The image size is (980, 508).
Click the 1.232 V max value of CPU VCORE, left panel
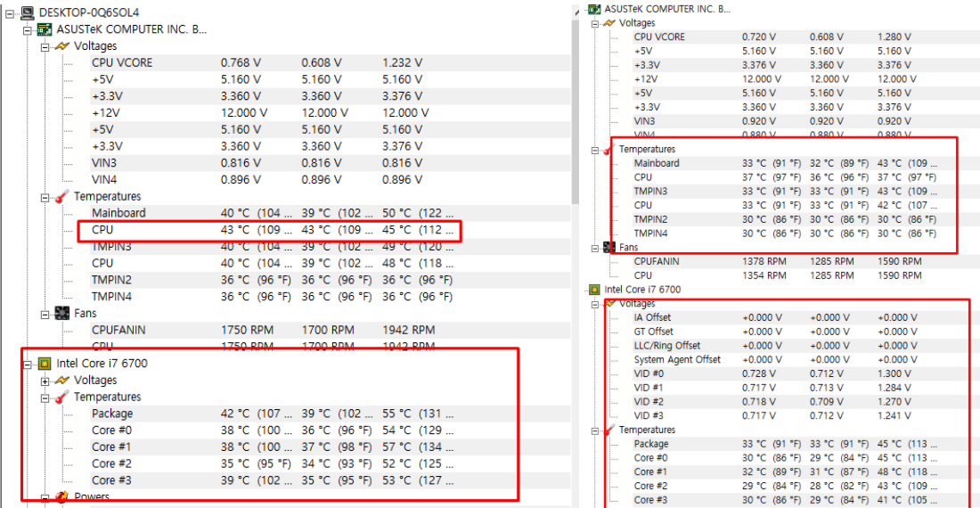click(403, 63)
